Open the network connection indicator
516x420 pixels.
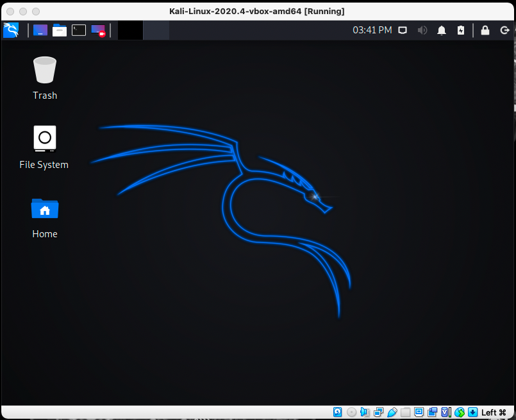click(403, 30)
